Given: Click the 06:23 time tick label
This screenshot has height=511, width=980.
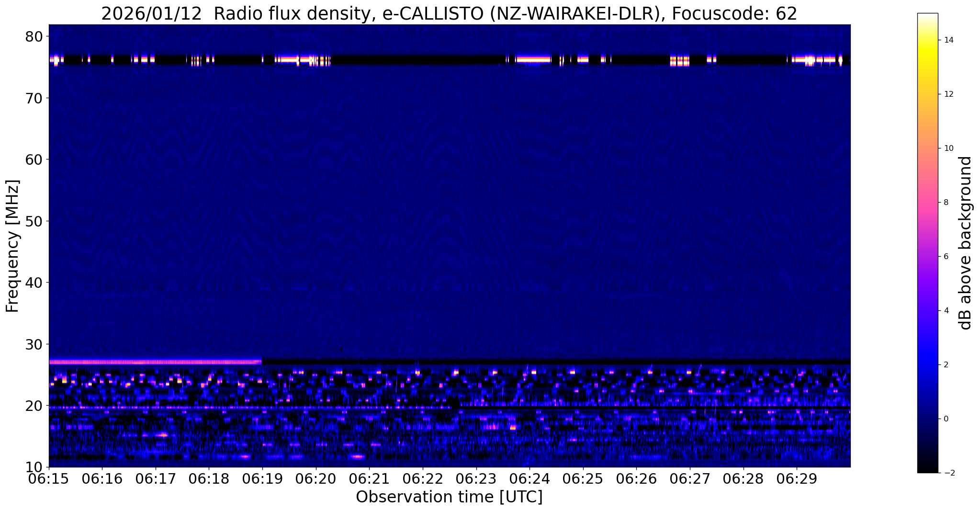Looking at the screenshot, I should coord(476,478).
